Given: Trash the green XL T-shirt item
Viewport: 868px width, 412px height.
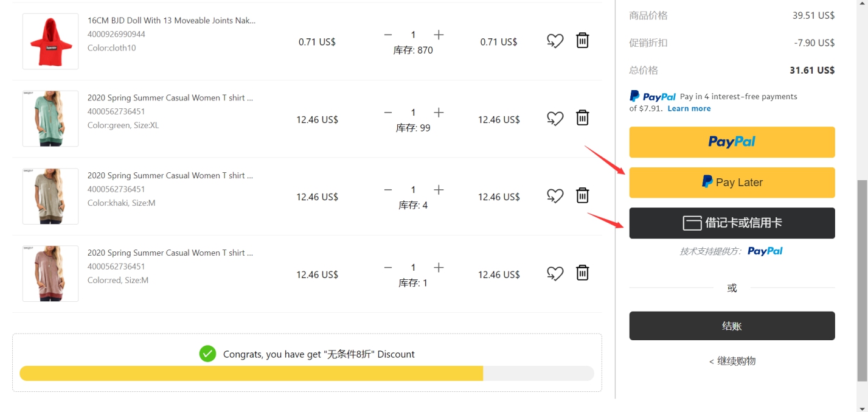Looking at the screenshot, I should 583,118.
